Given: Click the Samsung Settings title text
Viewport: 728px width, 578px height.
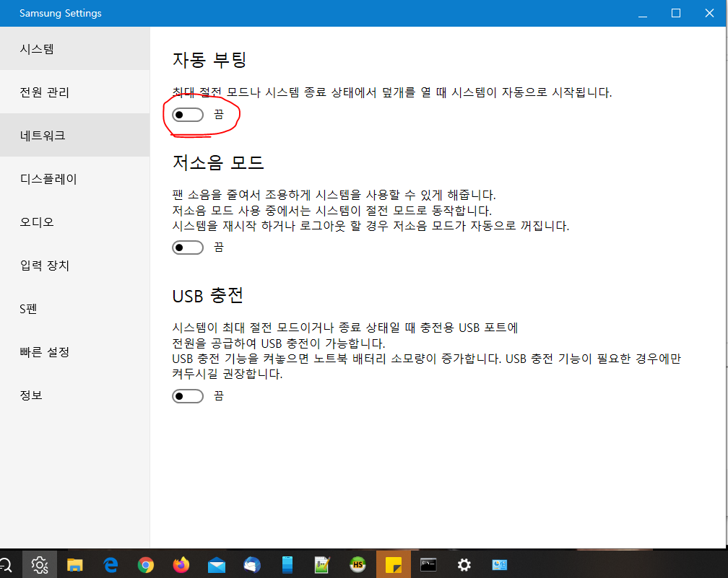Looking at the screenshot, I should tap(61, 13).
